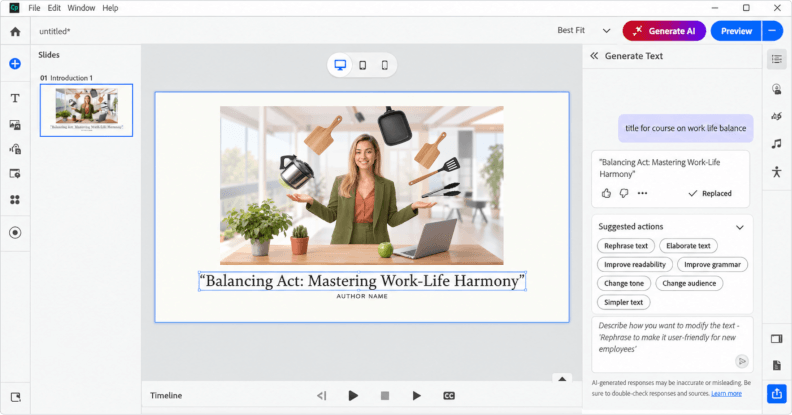The width and height of the screenshot is (792, 415).
Task: Click the 'title for course' prompt bubble
Action: click(686, 128)
